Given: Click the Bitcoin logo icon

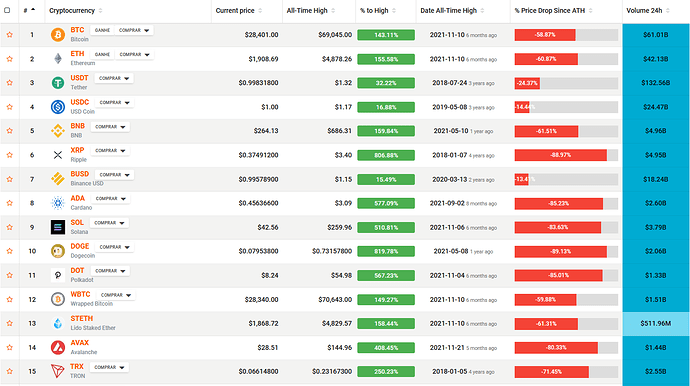Looking at the screenshot, I should 58,35.
